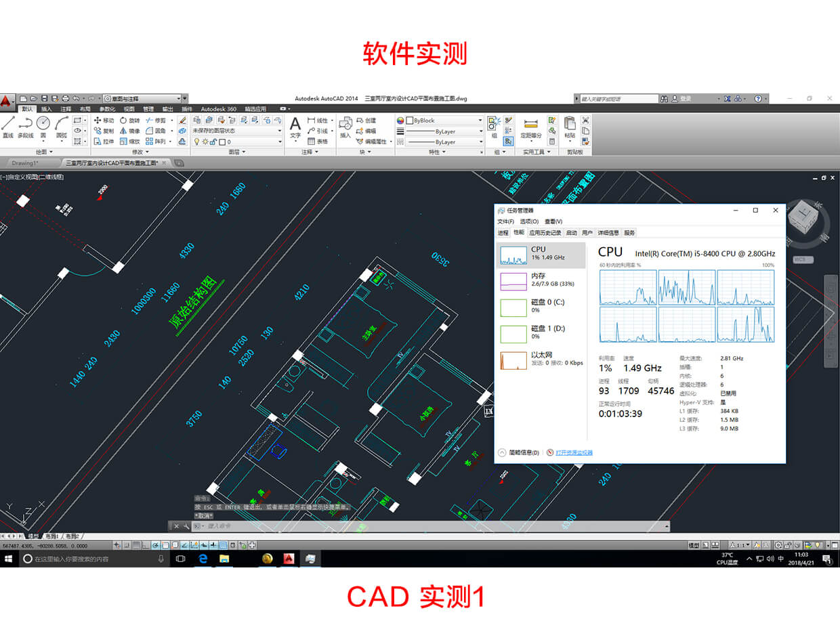Image resolution: width=840 pixels, height=623 pixels.
Task: Open File Explorer from the taskbar
Action: pyautogui.click(x=224, y=559)
